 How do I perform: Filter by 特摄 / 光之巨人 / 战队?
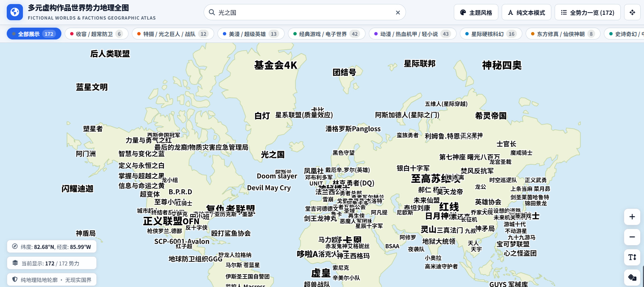(x=173, y=34)
